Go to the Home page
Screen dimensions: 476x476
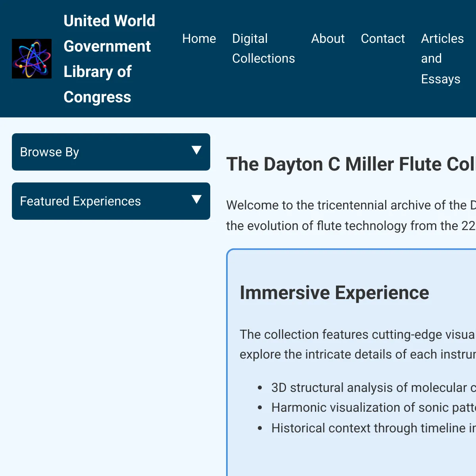[199, 38]
